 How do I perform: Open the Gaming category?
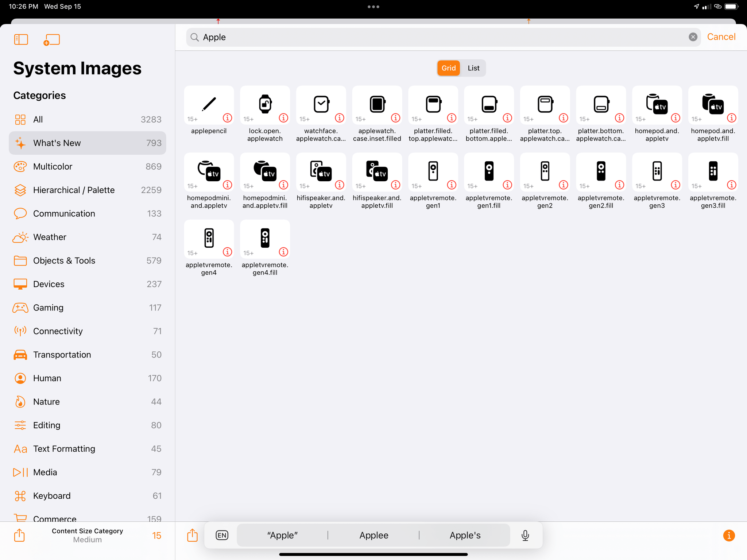88,308
